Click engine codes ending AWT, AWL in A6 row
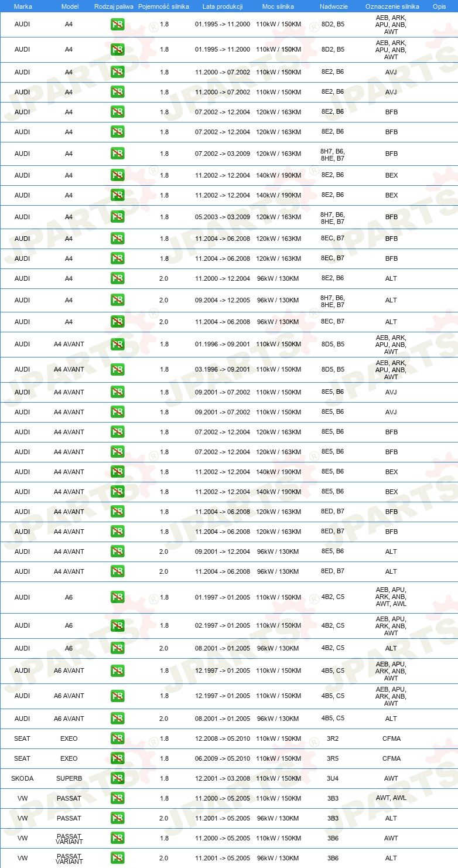Screen dimensions: 458x868 coord(391,597)
